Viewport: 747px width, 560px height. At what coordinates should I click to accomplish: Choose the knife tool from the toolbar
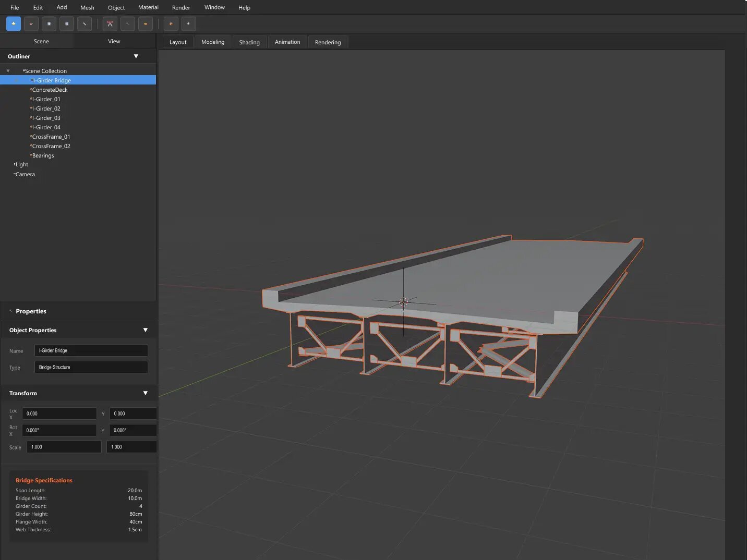point(84,23)
